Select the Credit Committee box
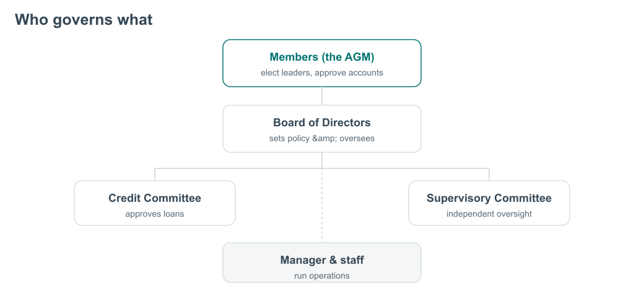This screenshot has height=291, width=644. click(x=155, y=203)
